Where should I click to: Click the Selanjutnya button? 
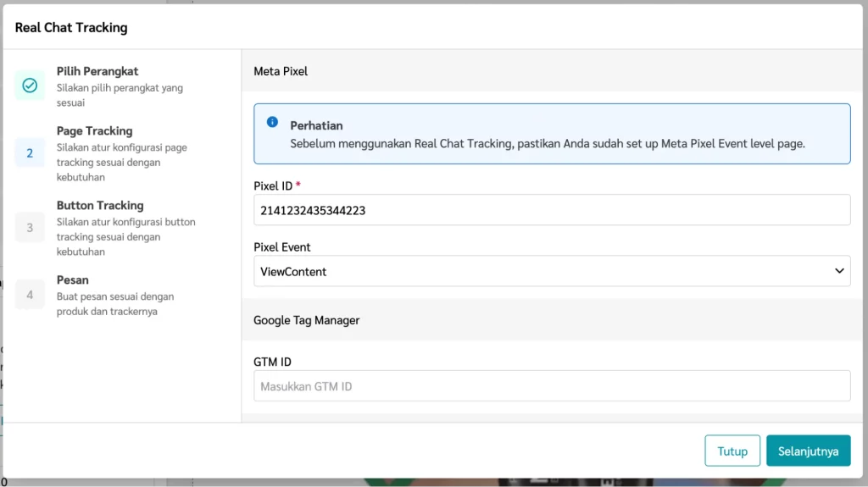[x=808, y=451]
